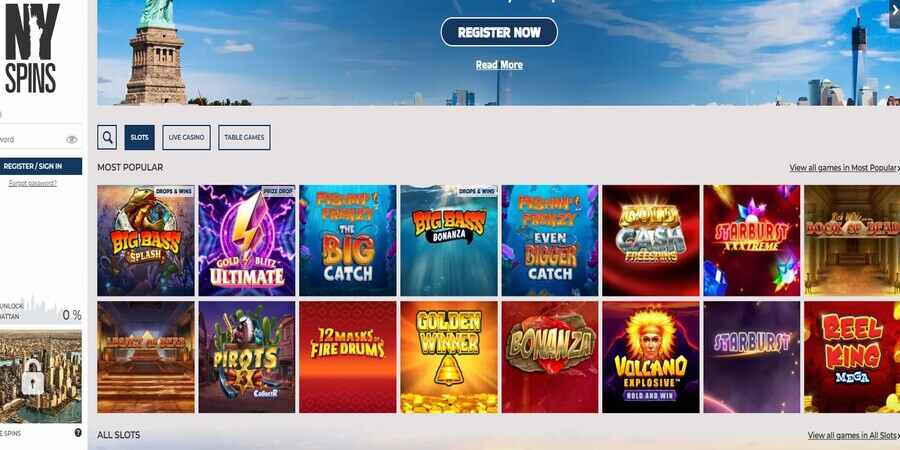
Task: Click the password input field
Action: point(40,139)
